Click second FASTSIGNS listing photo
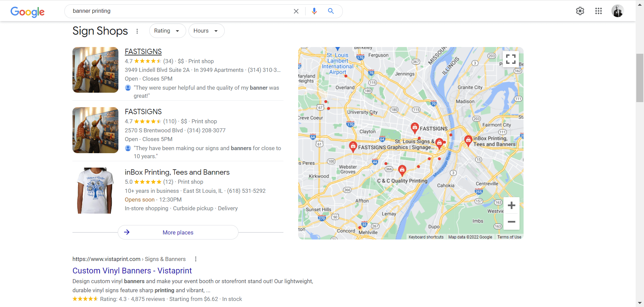Image resolution: width=644 pixels, height=307 pixels. tap(95, 130)
